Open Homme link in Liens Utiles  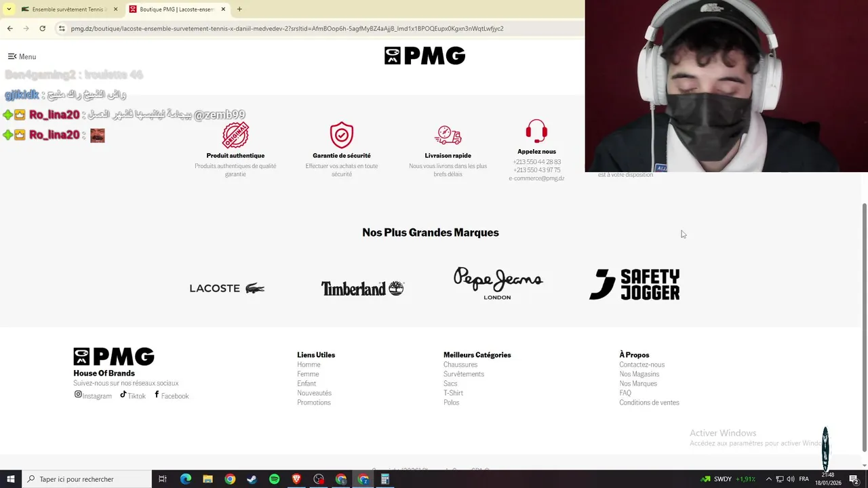coord(309,365)
